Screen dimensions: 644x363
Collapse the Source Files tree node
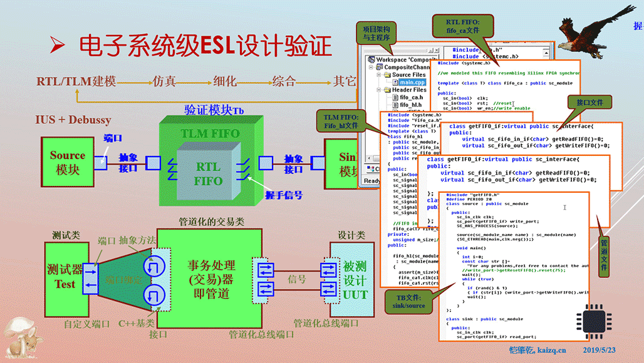(x=378, y=75)
